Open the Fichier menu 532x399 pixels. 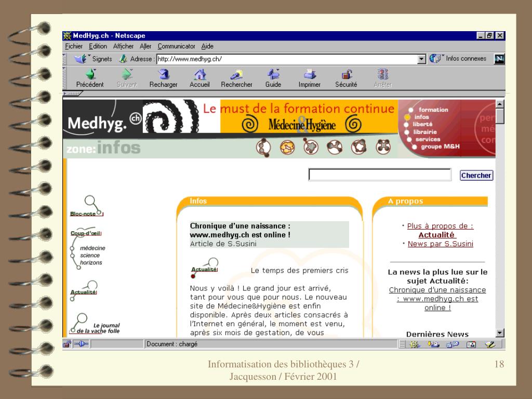click(x=74, y=46)
